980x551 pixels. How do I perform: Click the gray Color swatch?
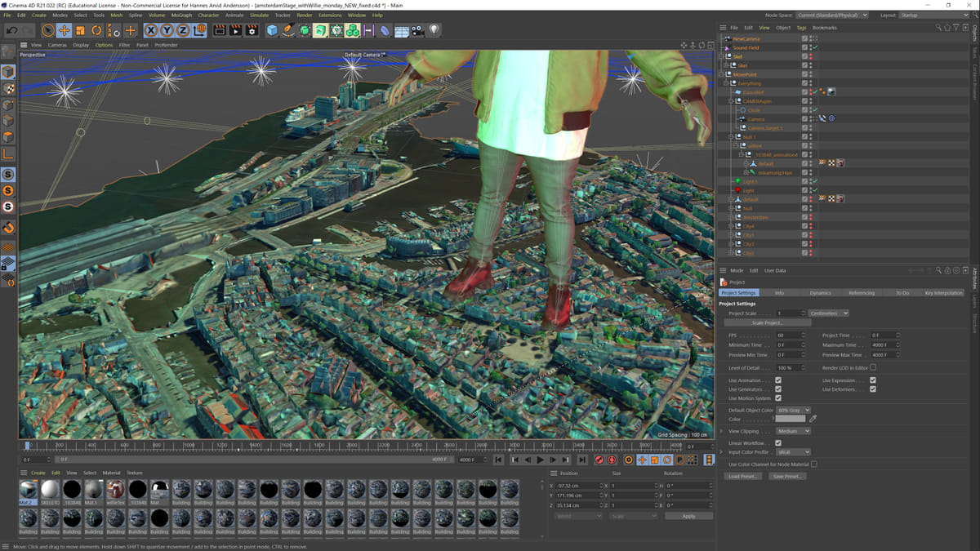tap(790, 419)
